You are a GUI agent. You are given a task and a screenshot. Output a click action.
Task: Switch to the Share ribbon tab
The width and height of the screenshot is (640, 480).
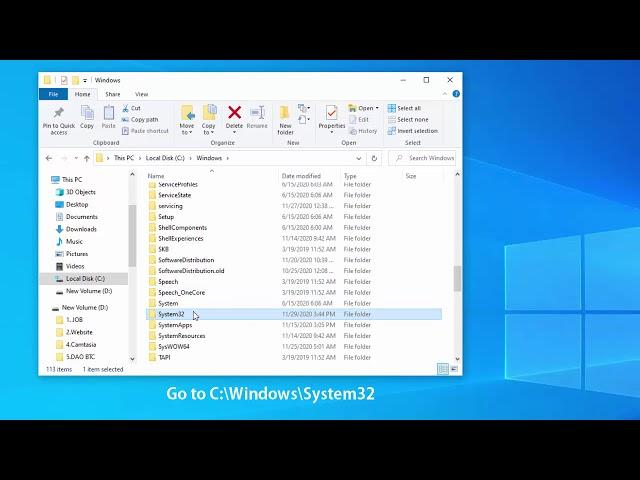pos(113,94)
